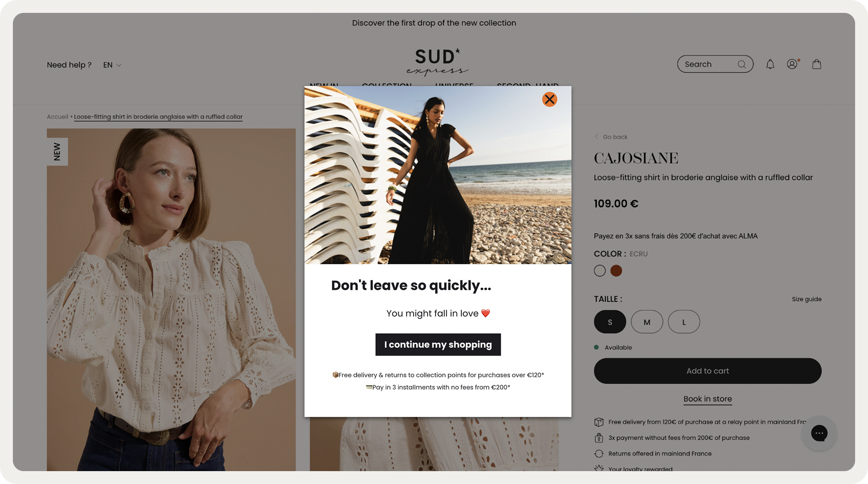Click the Go back arrow icon
This screenshot has width=868, height=484.
tap(596, 137)
